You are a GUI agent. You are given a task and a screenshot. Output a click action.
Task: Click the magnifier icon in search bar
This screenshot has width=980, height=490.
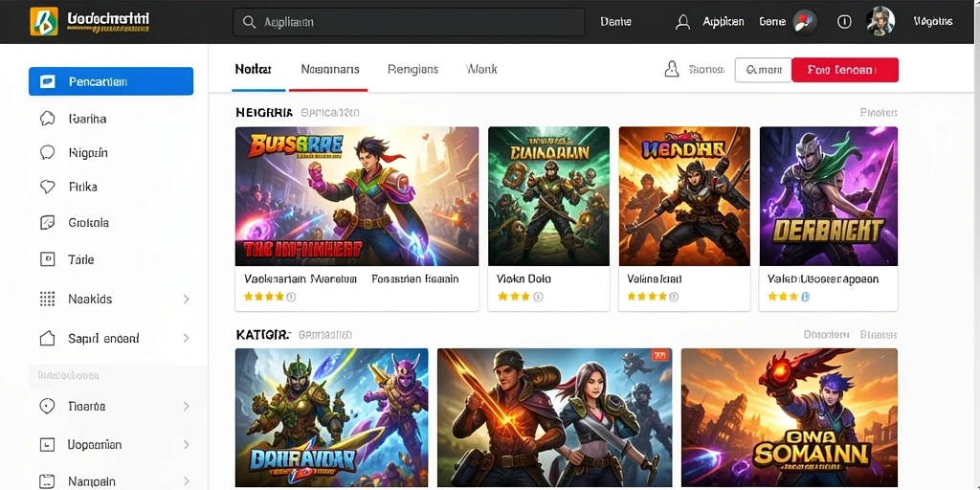[x=250, y=22]
